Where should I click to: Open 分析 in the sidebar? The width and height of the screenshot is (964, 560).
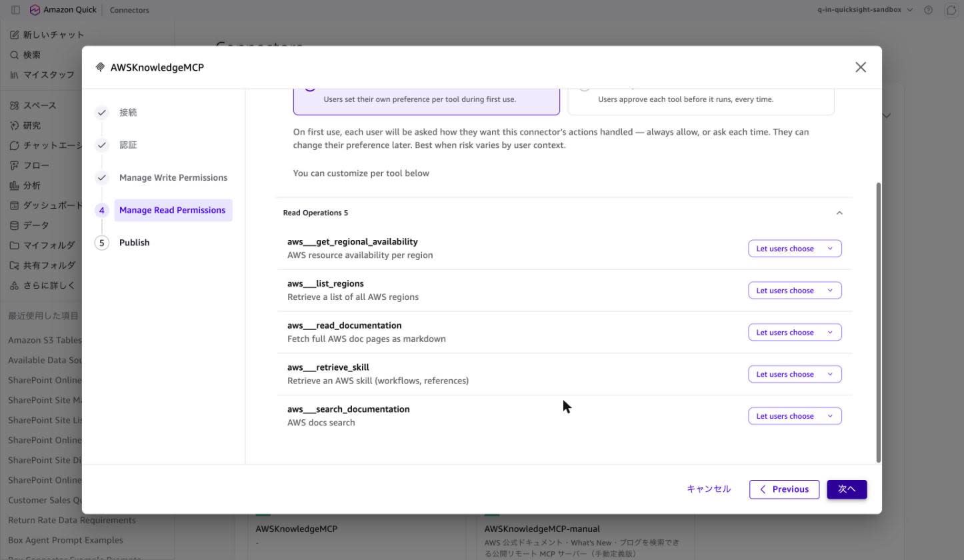(25, 185)
